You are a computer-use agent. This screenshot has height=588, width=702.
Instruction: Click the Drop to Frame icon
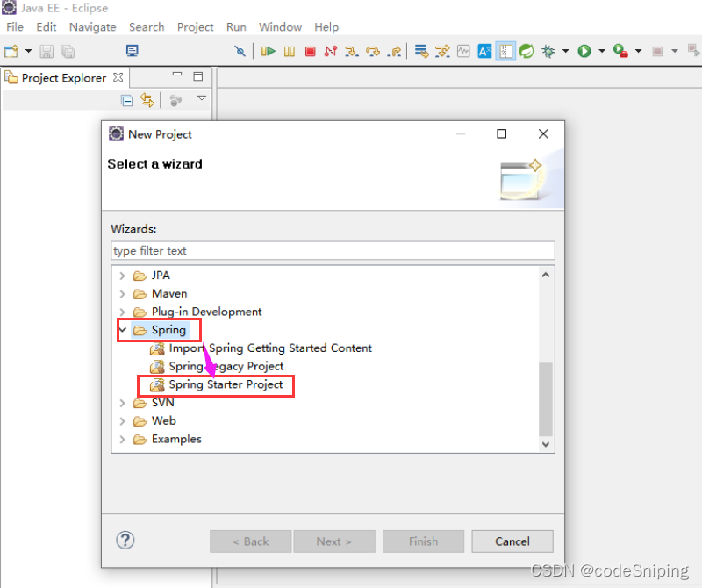[x=421, y=51]
